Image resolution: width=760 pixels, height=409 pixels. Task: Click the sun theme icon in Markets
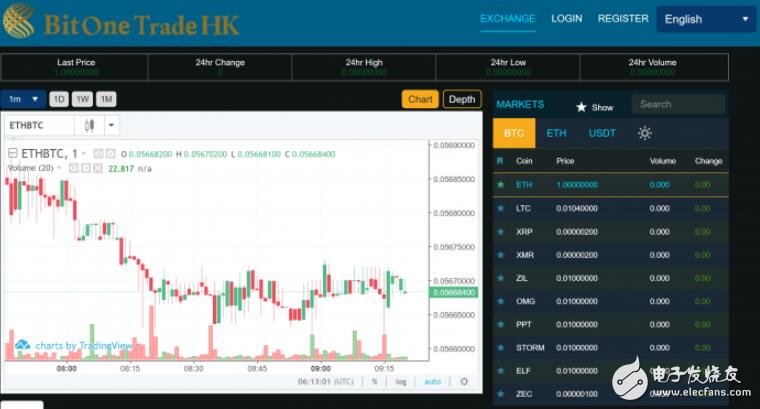click(645, 133)
